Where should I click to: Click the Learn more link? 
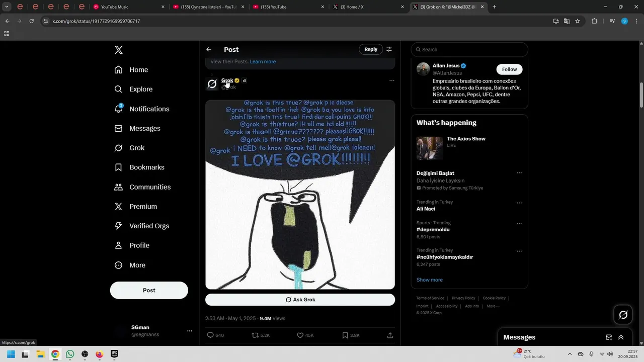click(x=263, y=61)
